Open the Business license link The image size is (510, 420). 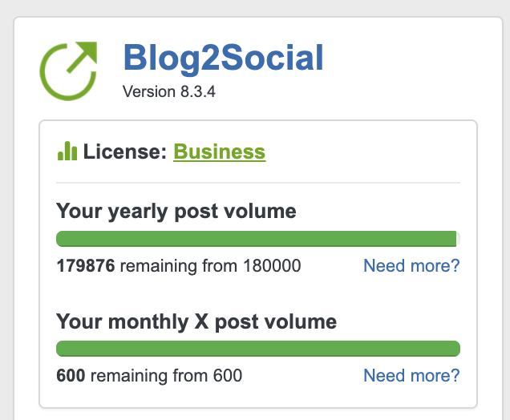pos(219,151)
